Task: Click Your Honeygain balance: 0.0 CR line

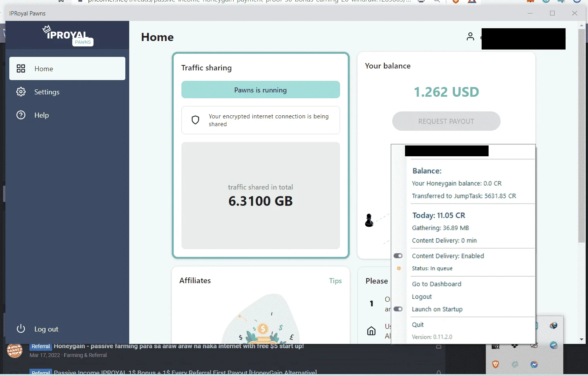Action: (456, 183)
